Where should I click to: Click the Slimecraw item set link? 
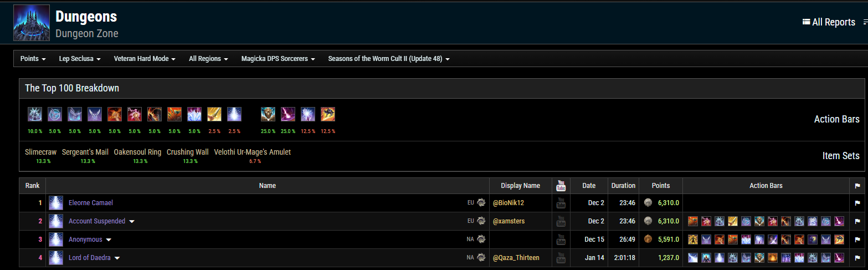point(41,152)
